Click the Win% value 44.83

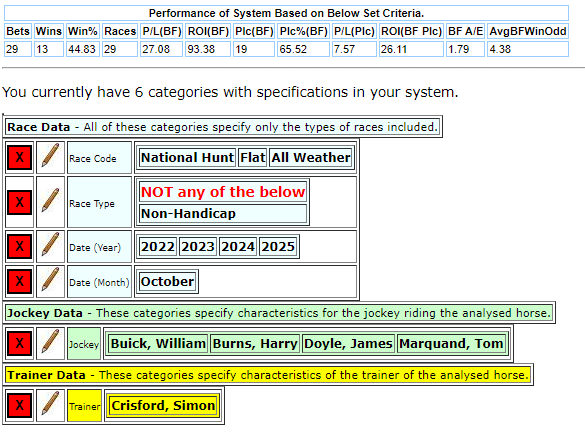[x=82, y=49]
